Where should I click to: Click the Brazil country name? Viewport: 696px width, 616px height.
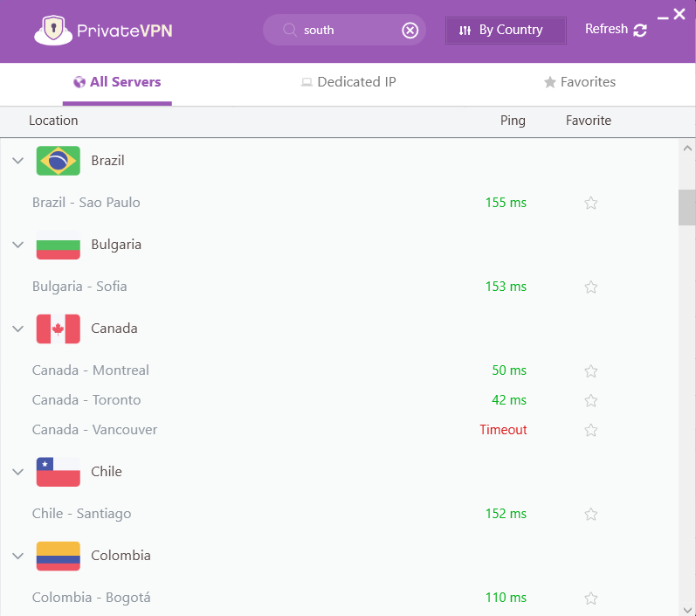coord(107,161)
